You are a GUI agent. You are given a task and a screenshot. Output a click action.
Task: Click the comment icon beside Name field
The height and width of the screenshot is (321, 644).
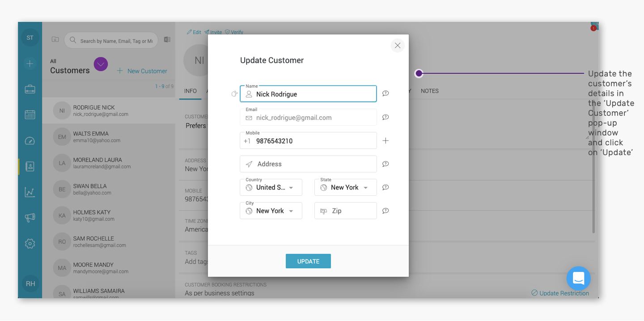tap(386, 93)
